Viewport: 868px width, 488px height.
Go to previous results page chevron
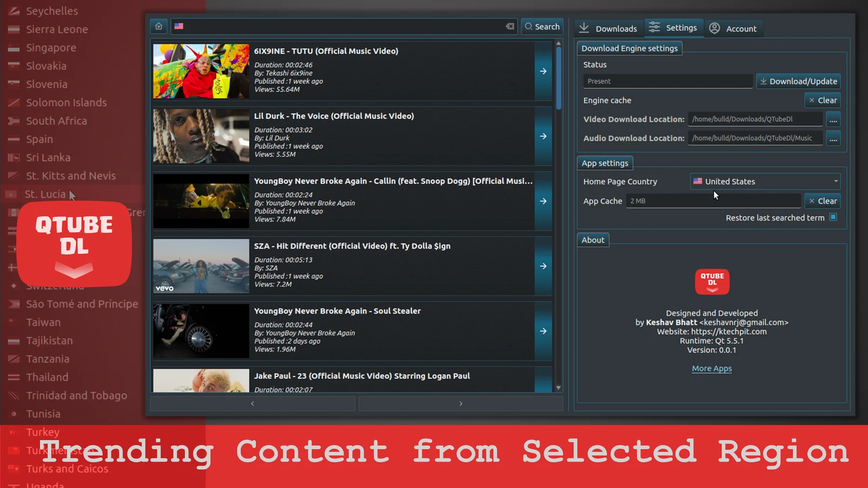click(x=252, y=403)
